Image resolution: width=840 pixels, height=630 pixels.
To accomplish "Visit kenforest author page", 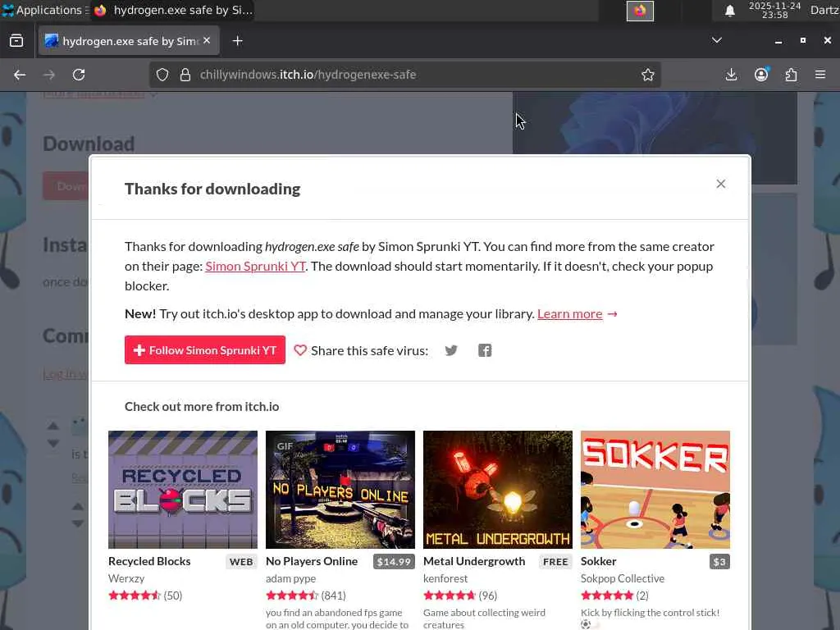I will click(x=445, y=578).
